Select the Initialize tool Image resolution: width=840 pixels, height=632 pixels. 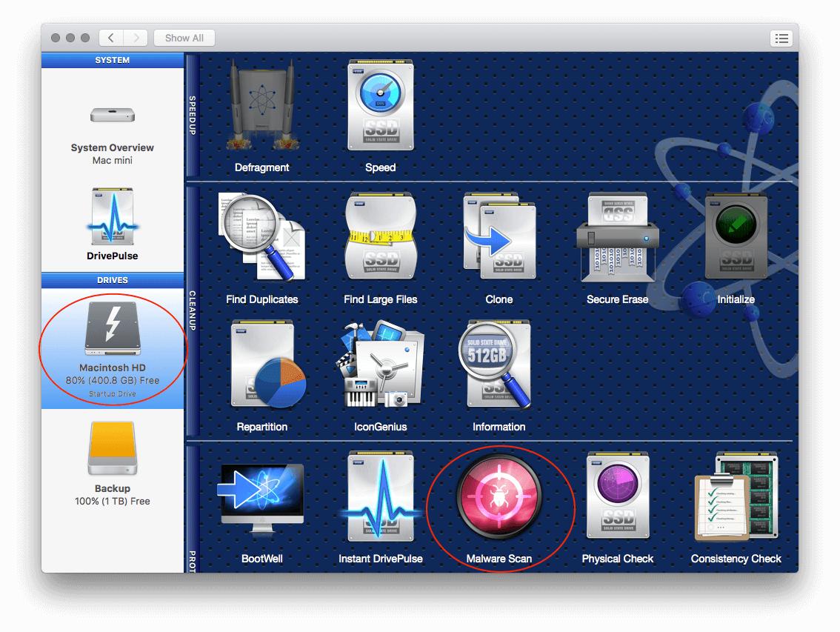point(736,237)
